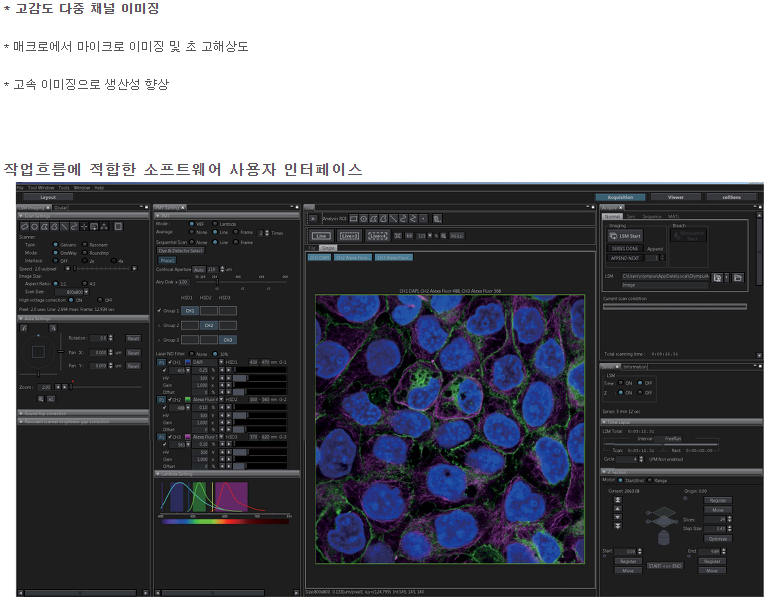Click the LSM Start acquisition icon
This screenshot has width=770, height=602.
pos(624,235)
